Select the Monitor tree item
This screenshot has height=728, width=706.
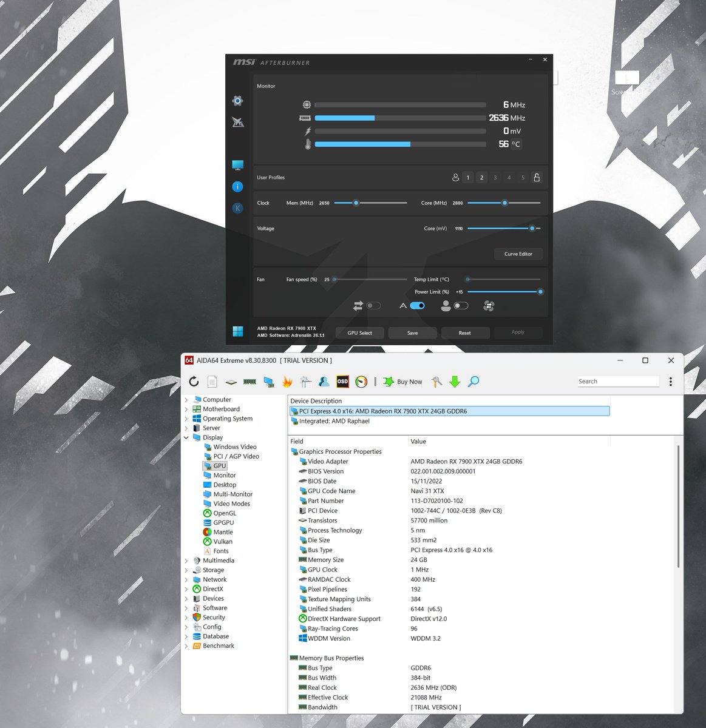(x=224, y=476)
